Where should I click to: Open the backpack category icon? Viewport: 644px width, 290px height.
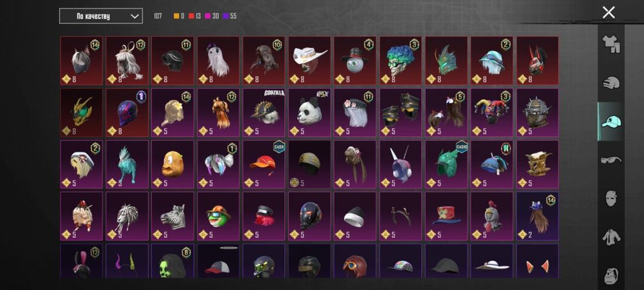611,276
